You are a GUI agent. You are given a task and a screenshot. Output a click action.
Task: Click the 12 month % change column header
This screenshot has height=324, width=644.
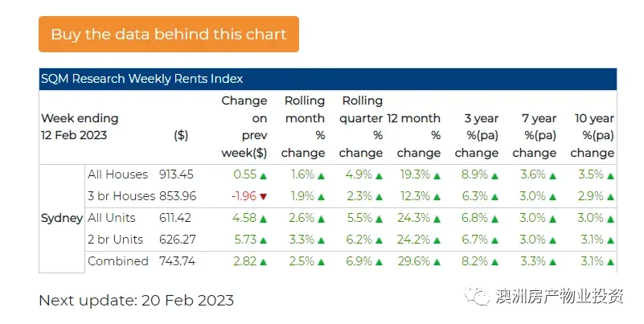pos(415,135)
